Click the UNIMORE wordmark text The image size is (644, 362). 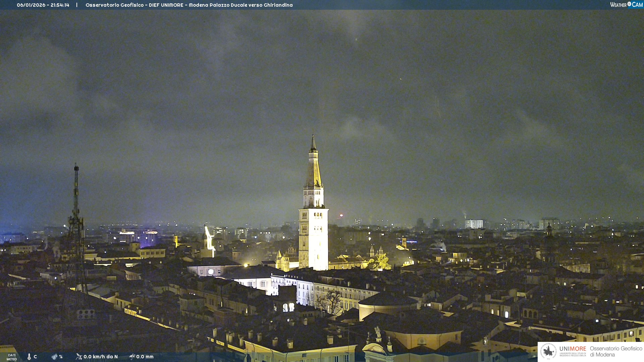[x=573, y=349]
